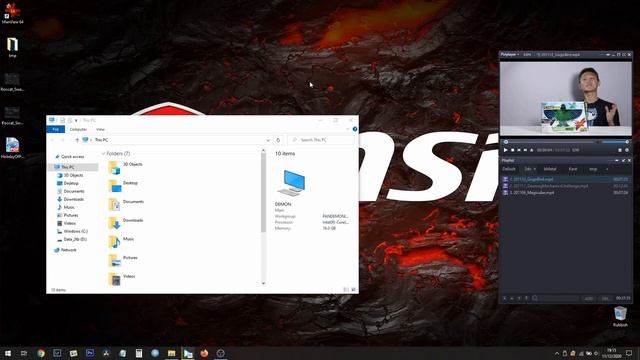Toggle playlist panel button in PotPlayer controls
640x360 pixels.
coord(620,150)
